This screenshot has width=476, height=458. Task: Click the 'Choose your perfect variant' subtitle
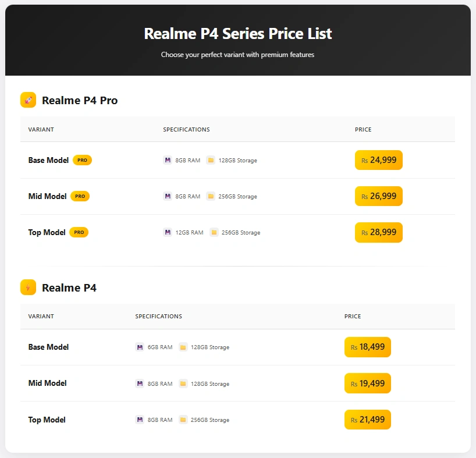237,55
